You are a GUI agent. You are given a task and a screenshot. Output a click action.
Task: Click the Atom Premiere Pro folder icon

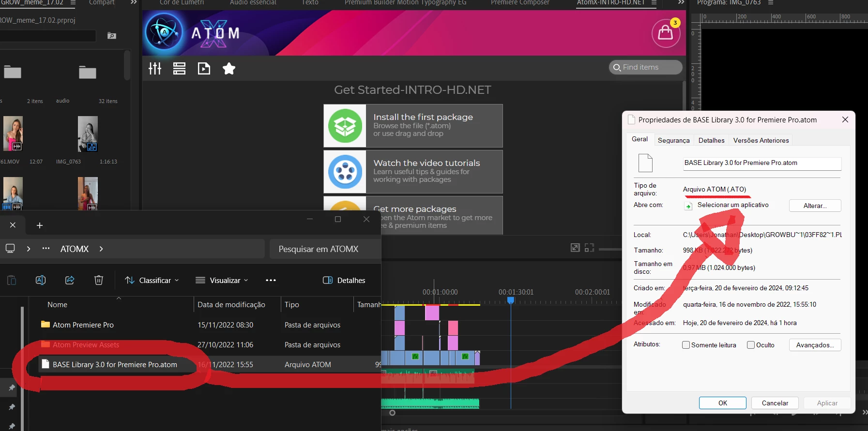[x=46, y=325]
